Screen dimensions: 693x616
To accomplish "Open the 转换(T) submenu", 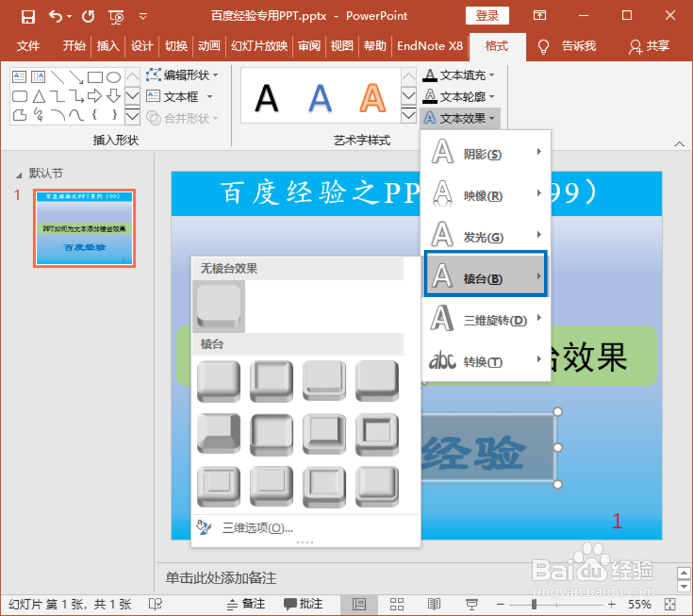I will point(485,361).
